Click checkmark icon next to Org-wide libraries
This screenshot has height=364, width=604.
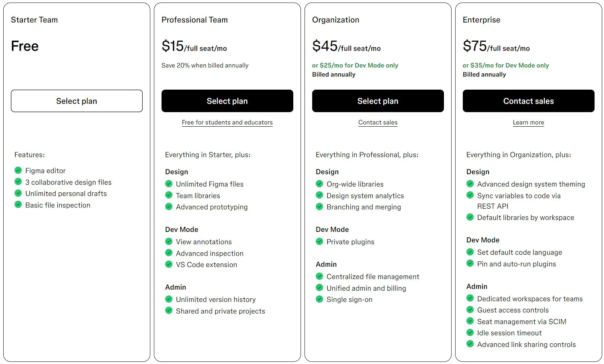pos(319,184)
